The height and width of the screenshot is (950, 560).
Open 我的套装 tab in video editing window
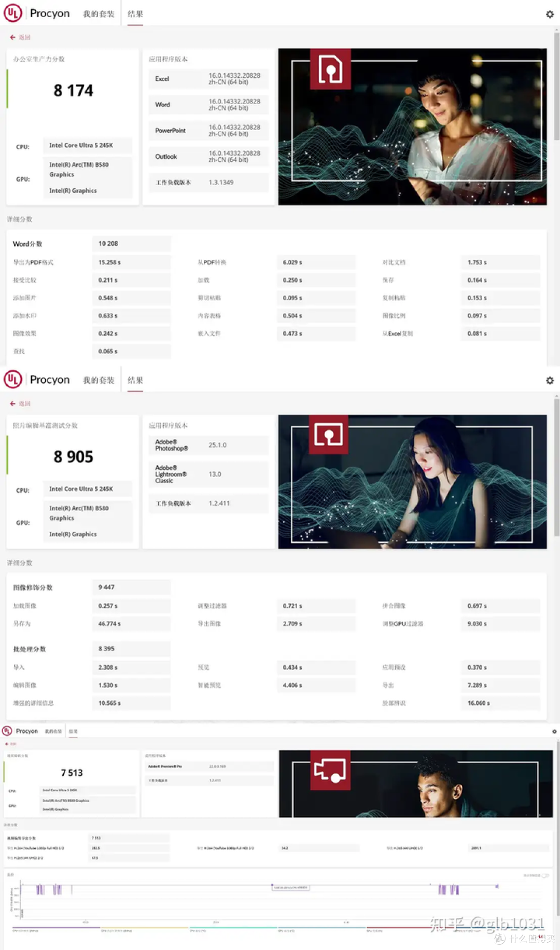click(x=53, y=731)
